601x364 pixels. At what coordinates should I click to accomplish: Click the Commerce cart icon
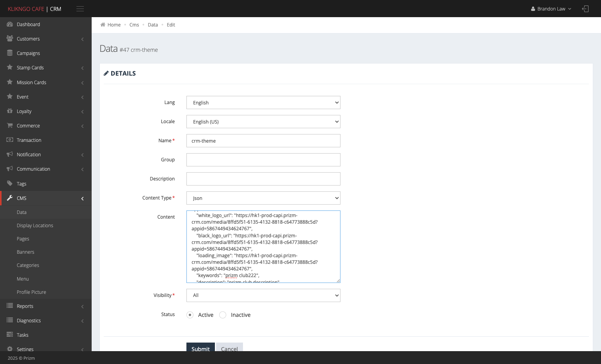pos(10,125)
